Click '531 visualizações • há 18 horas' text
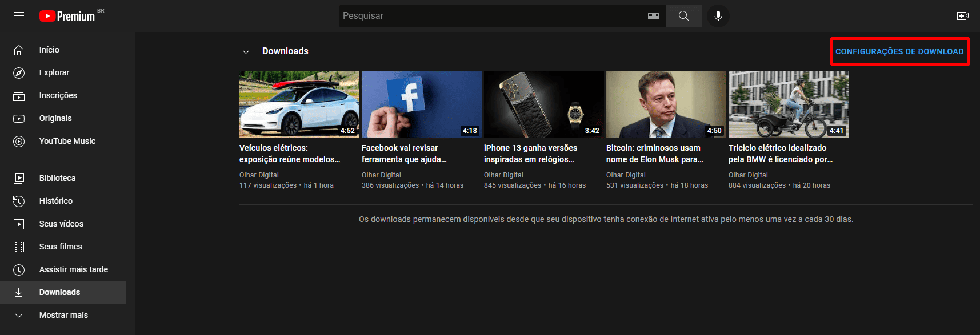980x335 pixels. coord(657,185)
